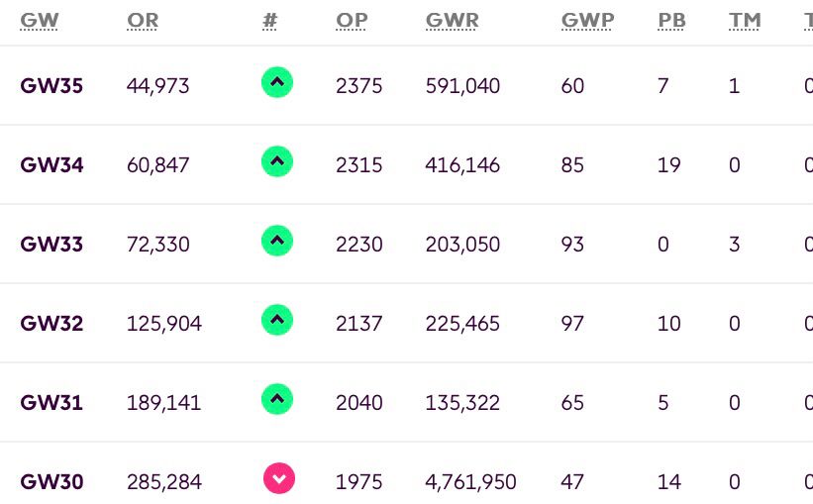Click the PB column header

click(671, 21)
